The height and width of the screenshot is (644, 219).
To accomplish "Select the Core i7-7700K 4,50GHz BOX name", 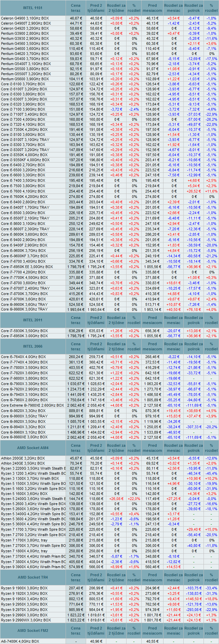I will (24, 277).
